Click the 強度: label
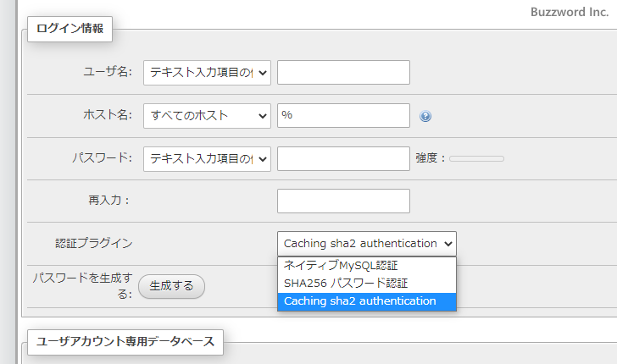 tap(431, 158)
